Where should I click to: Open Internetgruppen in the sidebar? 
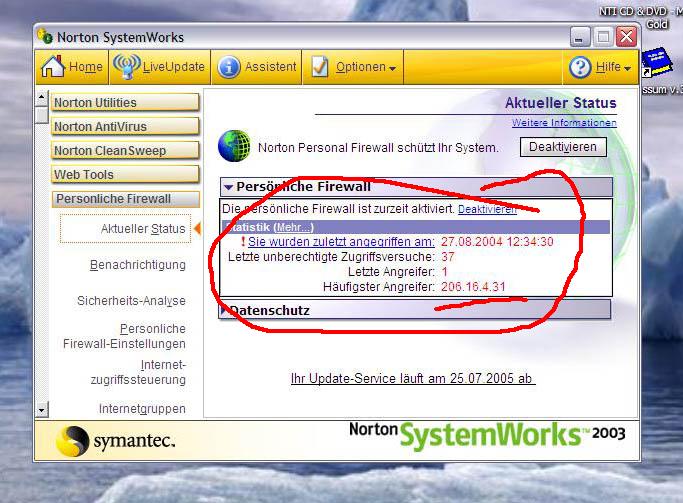point(142,409)
